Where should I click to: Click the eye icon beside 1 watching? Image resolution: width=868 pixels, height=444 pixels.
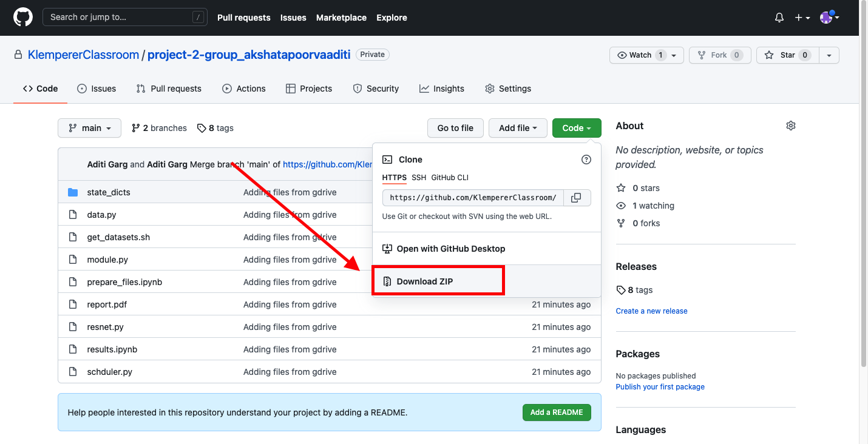621,206
